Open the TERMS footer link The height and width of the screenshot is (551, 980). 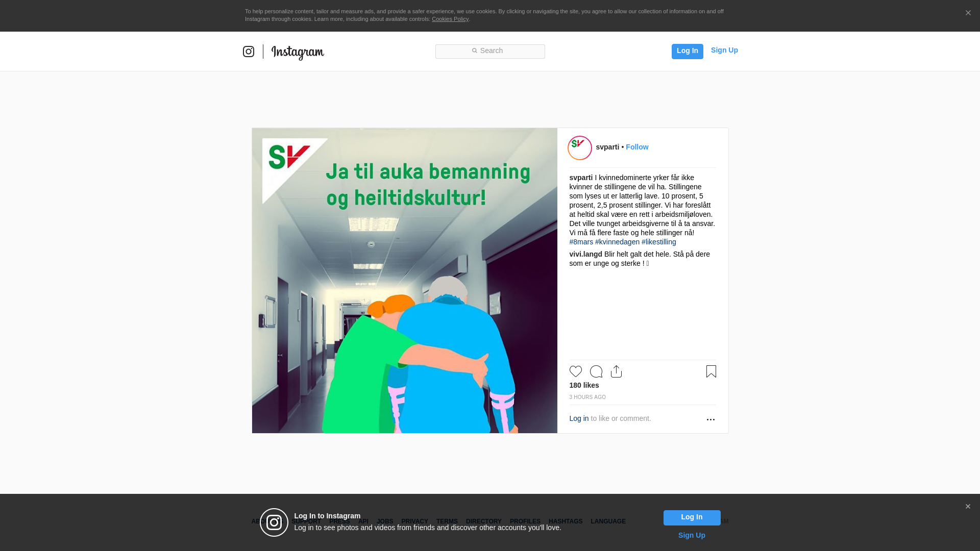point(447,521)
